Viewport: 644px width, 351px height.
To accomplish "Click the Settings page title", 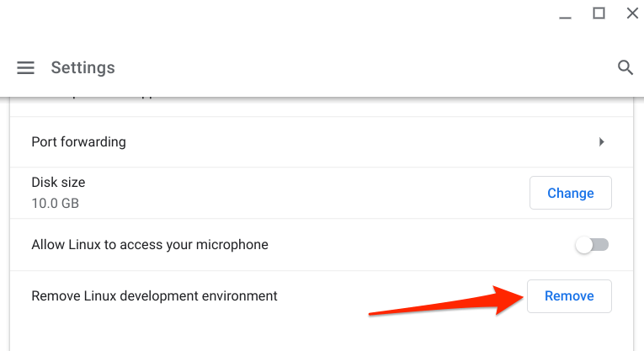I will 82,68.
